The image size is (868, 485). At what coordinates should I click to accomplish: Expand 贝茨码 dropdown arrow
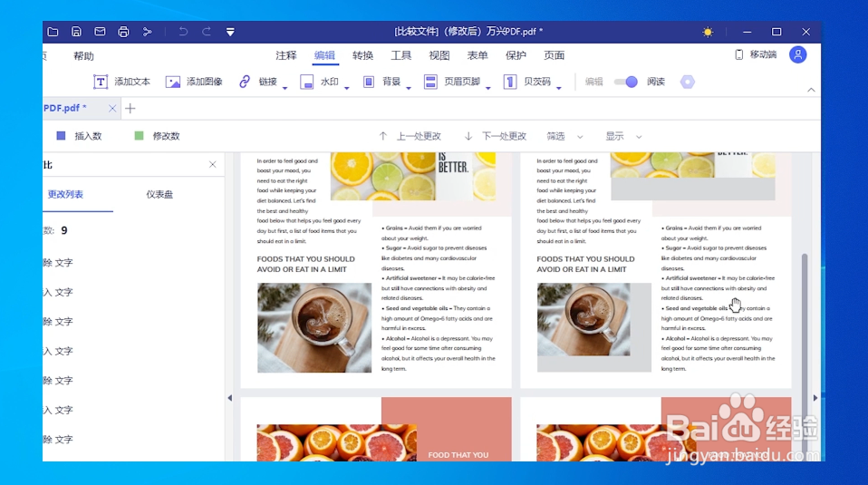click(559, 88)
